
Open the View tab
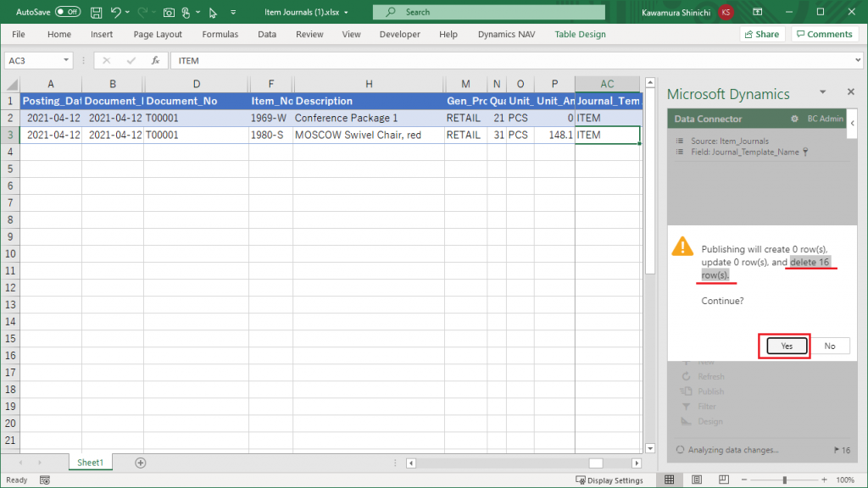tap(351, 34)
